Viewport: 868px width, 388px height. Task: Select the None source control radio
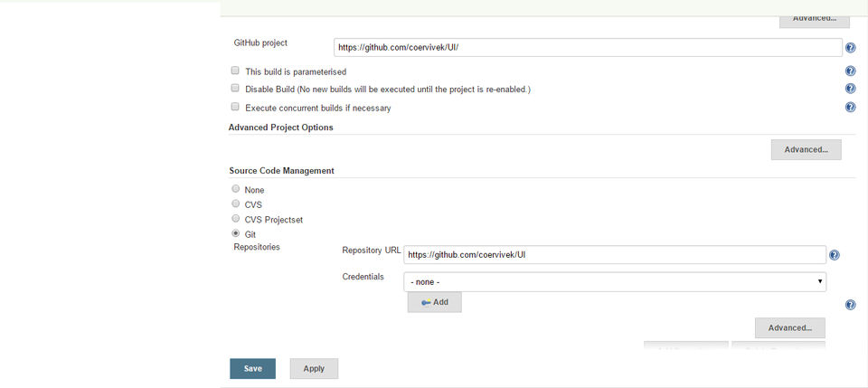[x=236, y=189]
